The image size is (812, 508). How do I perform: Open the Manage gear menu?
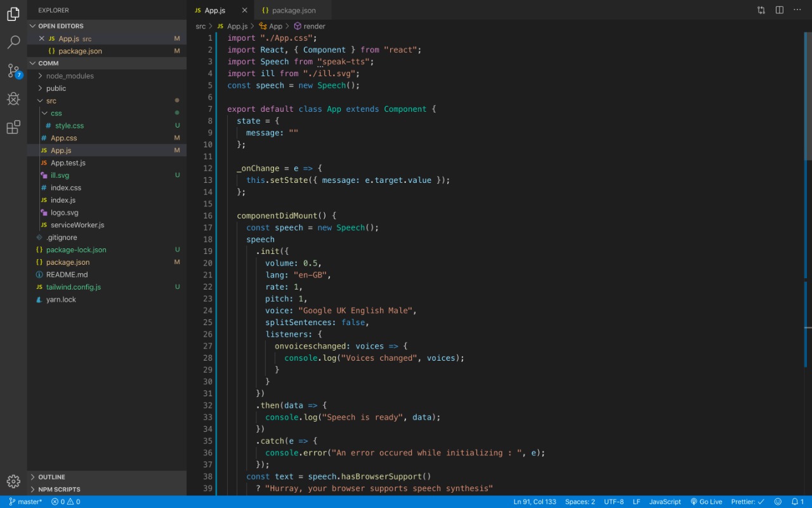pyautogui.click(x=13, y=481)
